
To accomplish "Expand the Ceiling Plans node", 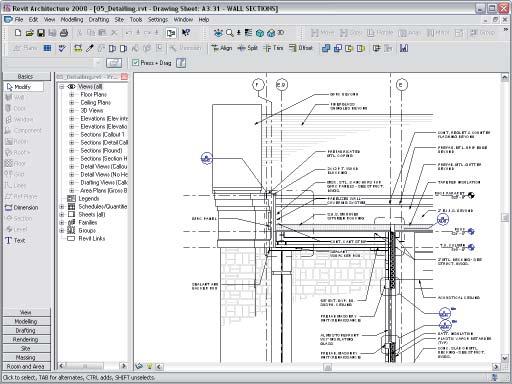I will (x=71, y=103).
